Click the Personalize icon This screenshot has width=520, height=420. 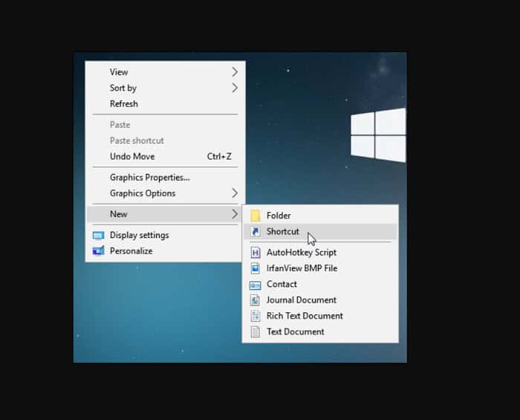click(99, 251)
